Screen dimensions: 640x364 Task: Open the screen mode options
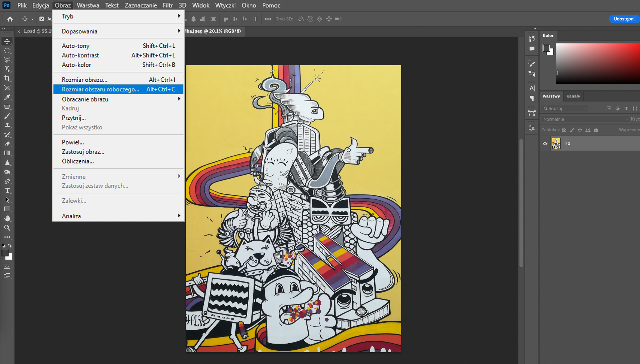tap(7, 276)
